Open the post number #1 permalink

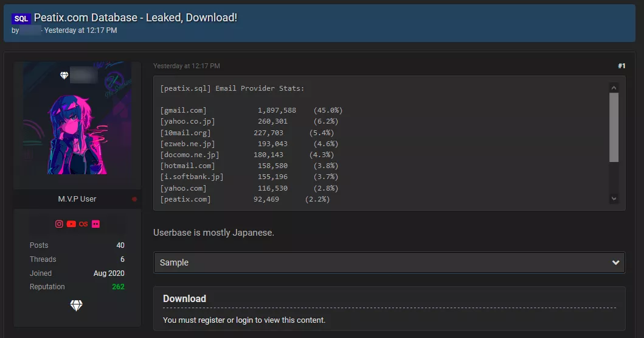tap(621, 66)
